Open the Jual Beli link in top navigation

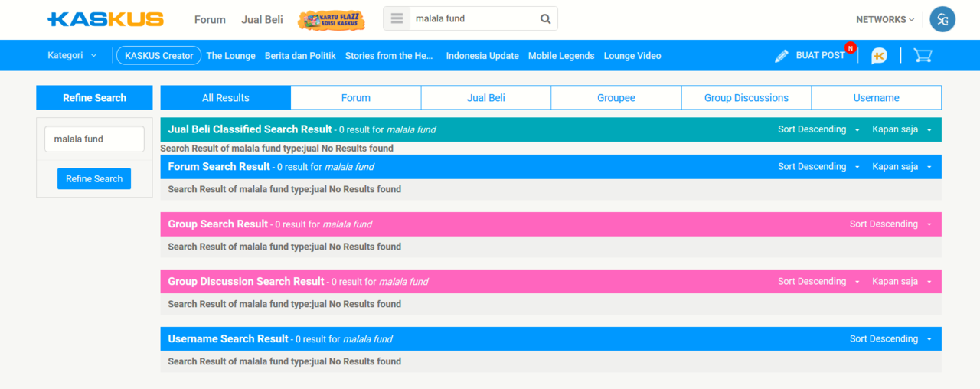pyautogui.click(x=262, y=19)
